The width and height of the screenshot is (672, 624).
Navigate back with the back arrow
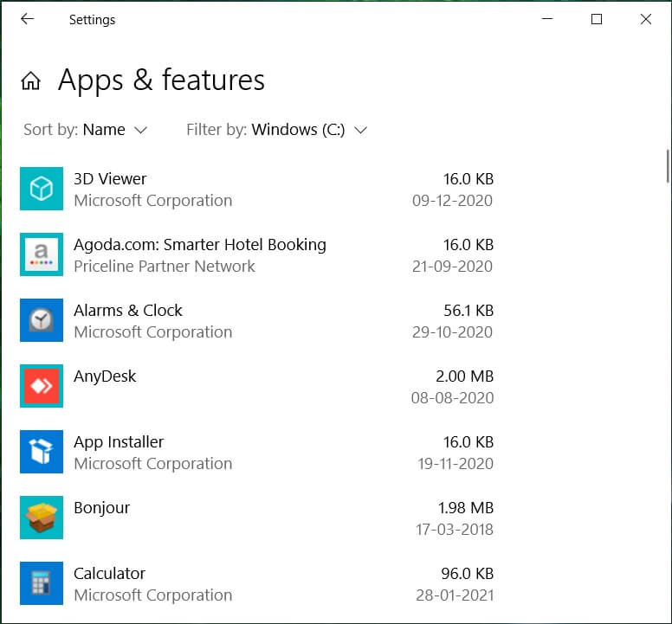(27, 19)
